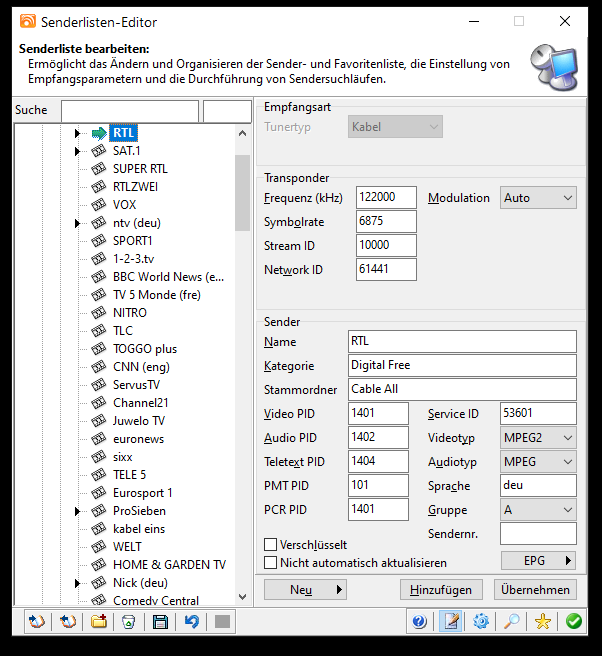
Task: Open help with the question mark icon
Action: (419, 622)
